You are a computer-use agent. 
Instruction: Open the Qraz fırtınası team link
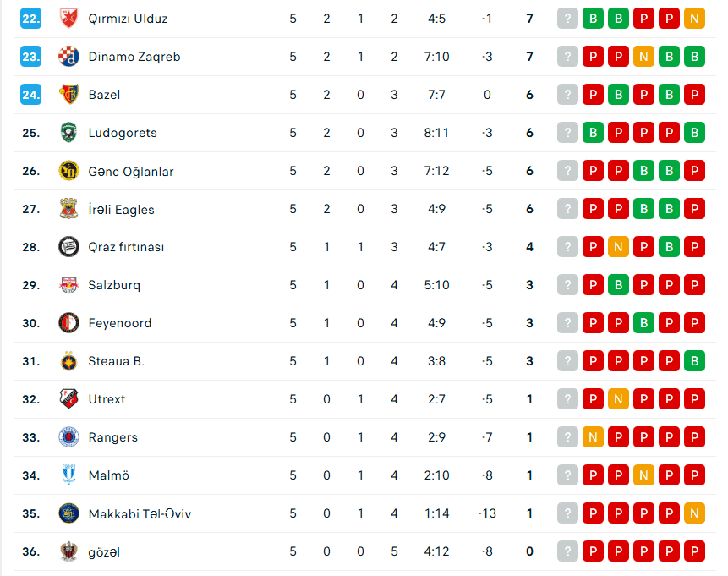click(126, 247)
